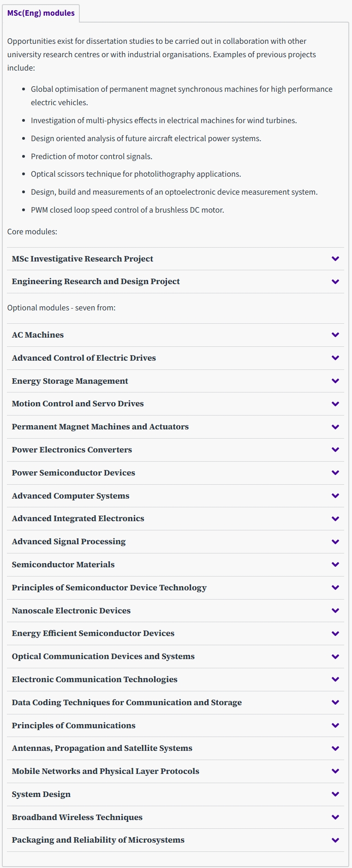Switch to the MSc(Eng) modules tab
This screenshot has width=352, height=868.
[x=41, y=13]
